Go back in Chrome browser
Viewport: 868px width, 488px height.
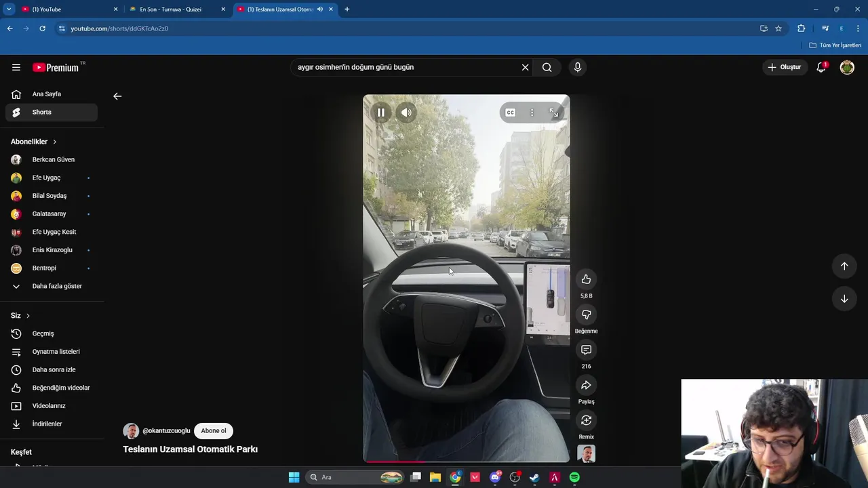pyautogui.click(x=9, y=28)
